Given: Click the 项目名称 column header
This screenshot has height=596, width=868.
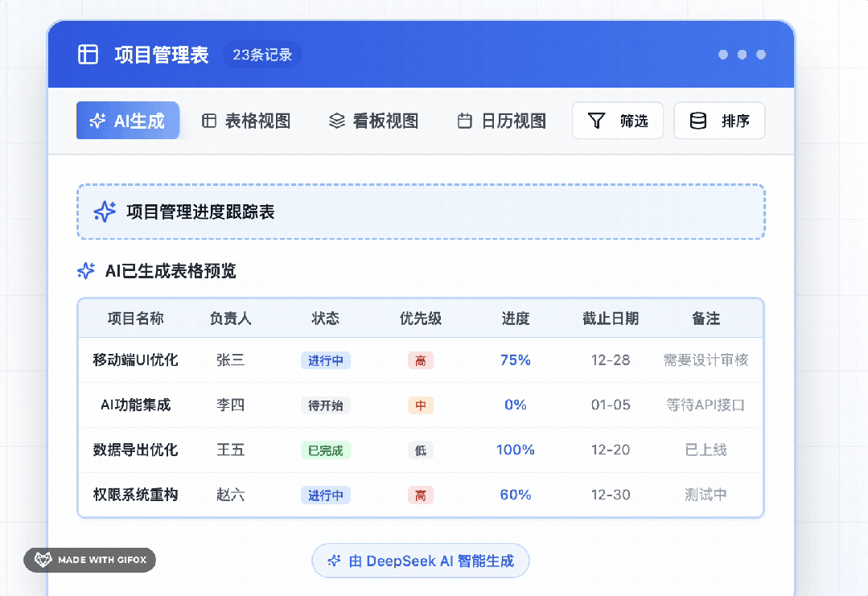Looking at the screenshot, I should click(135, 319).
